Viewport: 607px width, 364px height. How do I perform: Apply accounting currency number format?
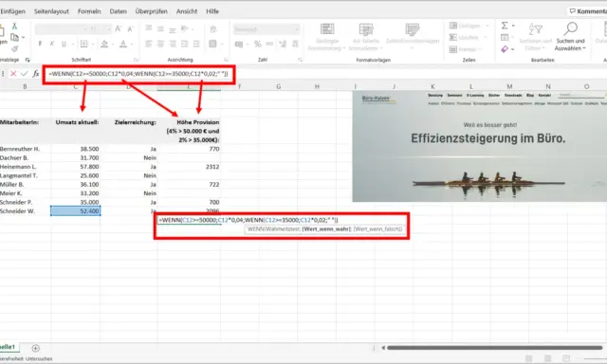(239, 45)
